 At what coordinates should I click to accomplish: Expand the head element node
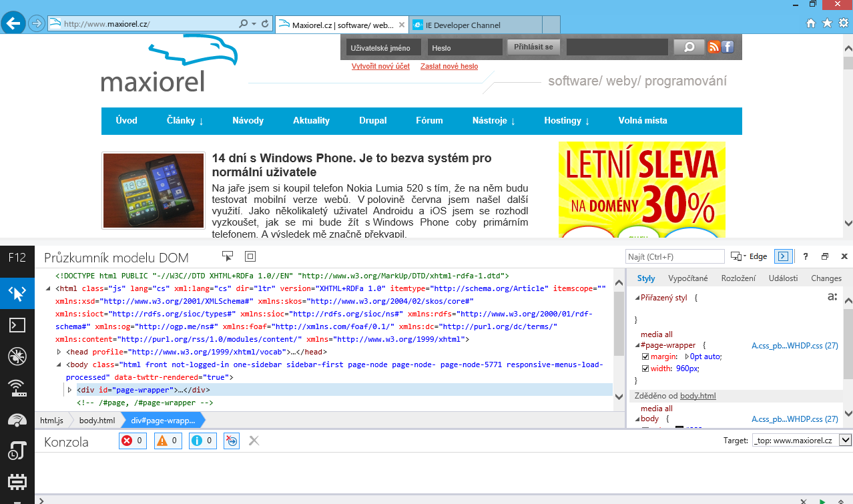tap(59, 352)
